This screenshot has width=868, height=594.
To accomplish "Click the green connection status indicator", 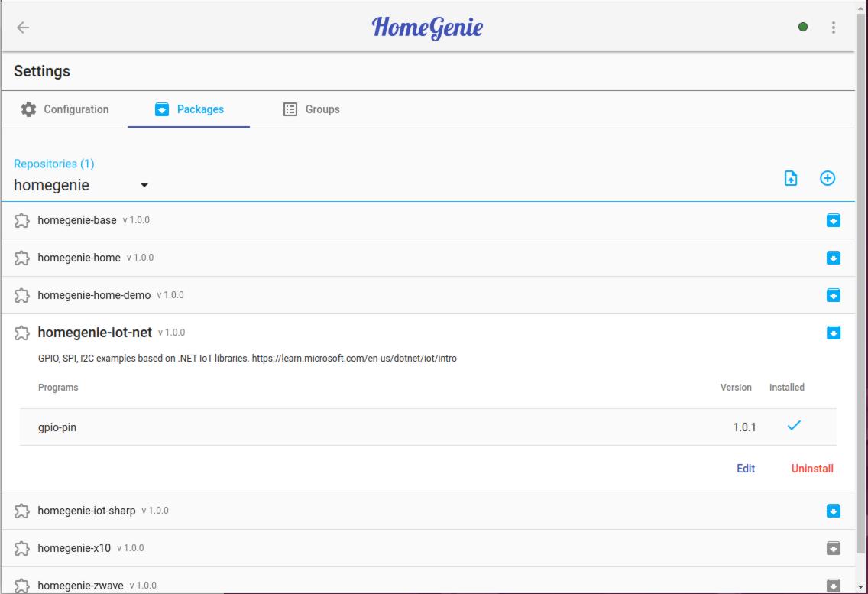I will tap(803, 27).
